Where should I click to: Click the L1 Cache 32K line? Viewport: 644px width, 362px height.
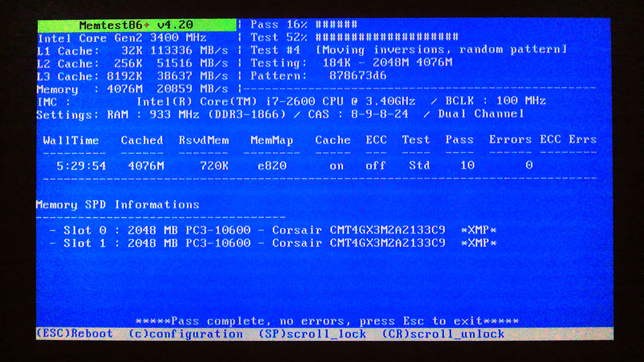click(133, 51)
